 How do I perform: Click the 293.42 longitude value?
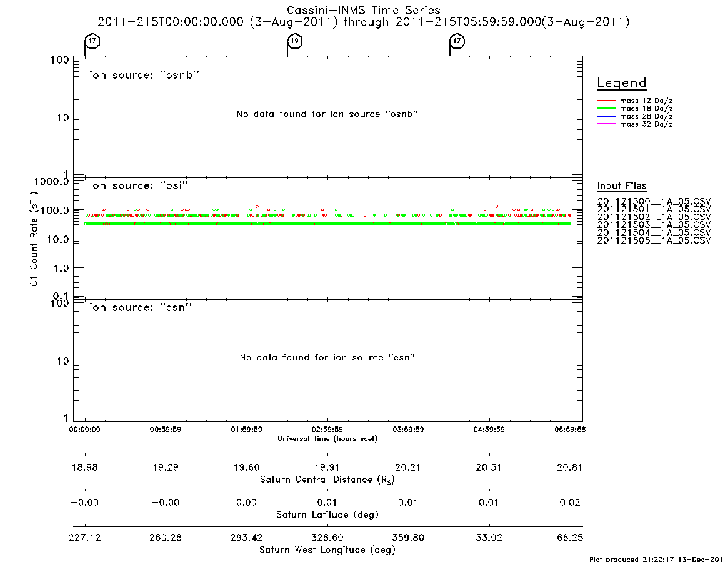point(247,538)
